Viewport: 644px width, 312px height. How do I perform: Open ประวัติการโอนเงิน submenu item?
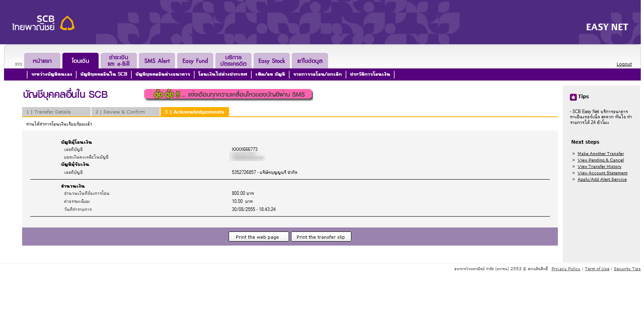coord(370,74)
